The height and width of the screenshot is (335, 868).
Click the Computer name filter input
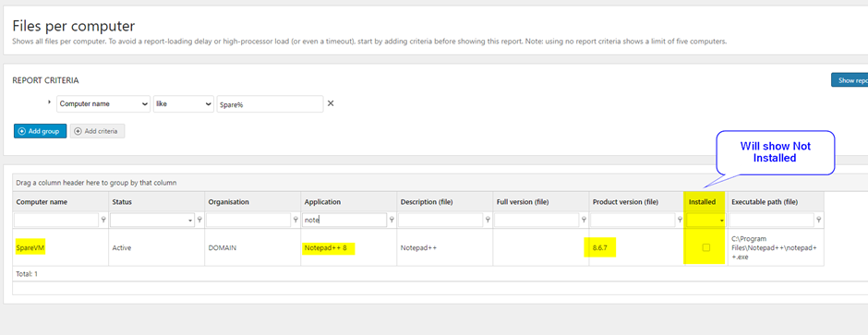coord(56,220)
